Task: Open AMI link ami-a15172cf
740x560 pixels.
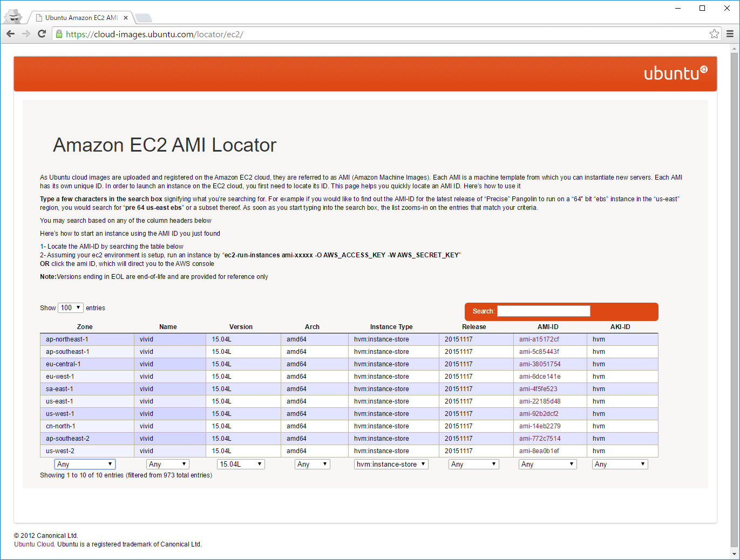Action: [x=539, y=339]
